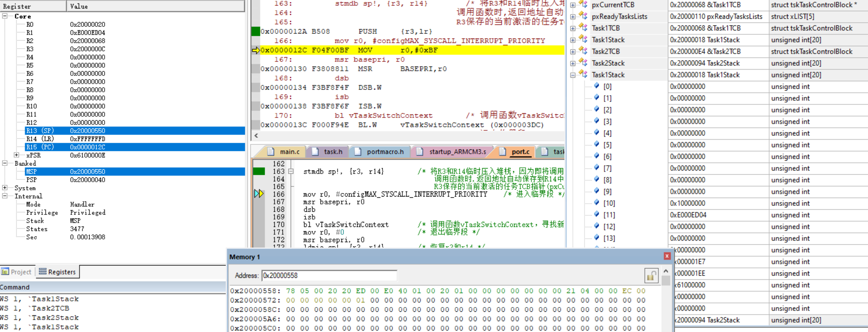Click the icon of array element [0]
The image size is (868, 332).
596,86
